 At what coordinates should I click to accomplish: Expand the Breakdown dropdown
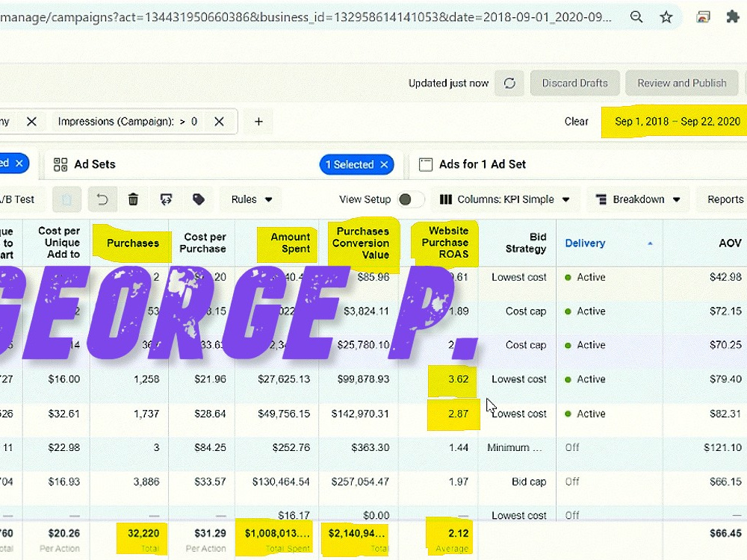[639, 199]
